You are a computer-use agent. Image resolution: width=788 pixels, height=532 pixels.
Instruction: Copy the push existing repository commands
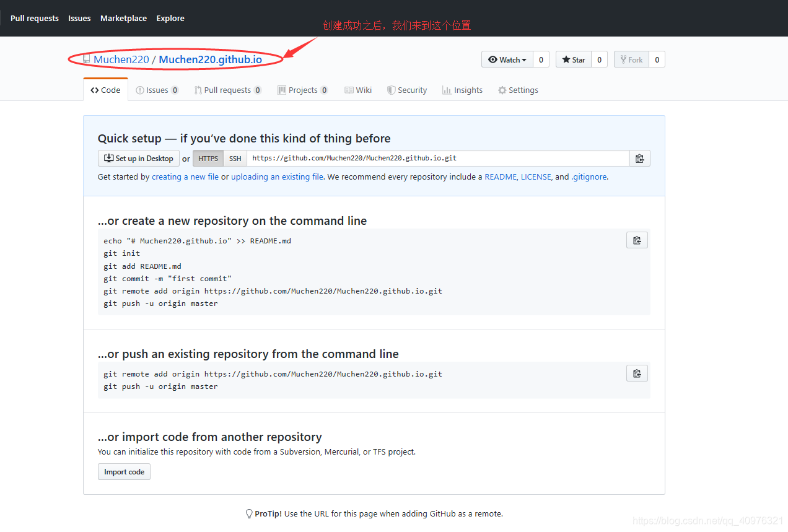coord(637,373)
